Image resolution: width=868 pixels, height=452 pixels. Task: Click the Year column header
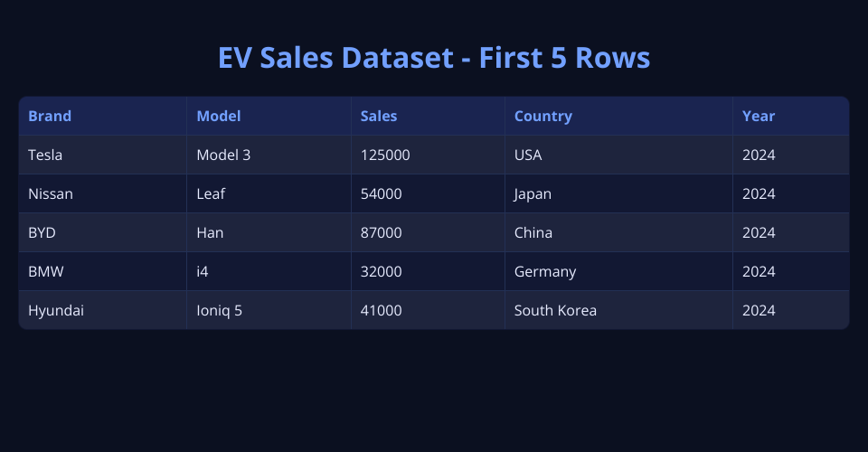(x=759, y=116)
